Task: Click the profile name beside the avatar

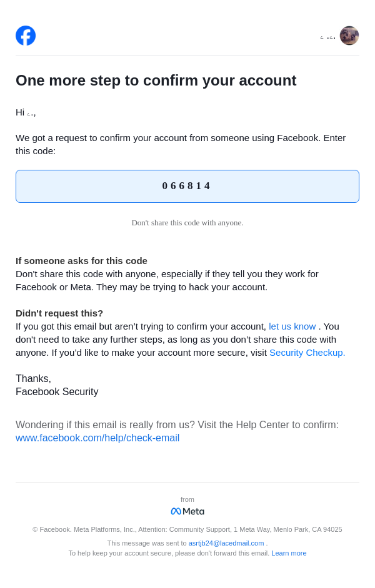Action: 328,37
